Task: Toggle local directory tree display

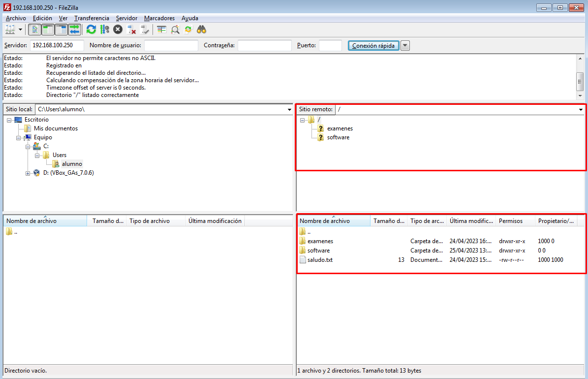Action: tap(48, 30)
